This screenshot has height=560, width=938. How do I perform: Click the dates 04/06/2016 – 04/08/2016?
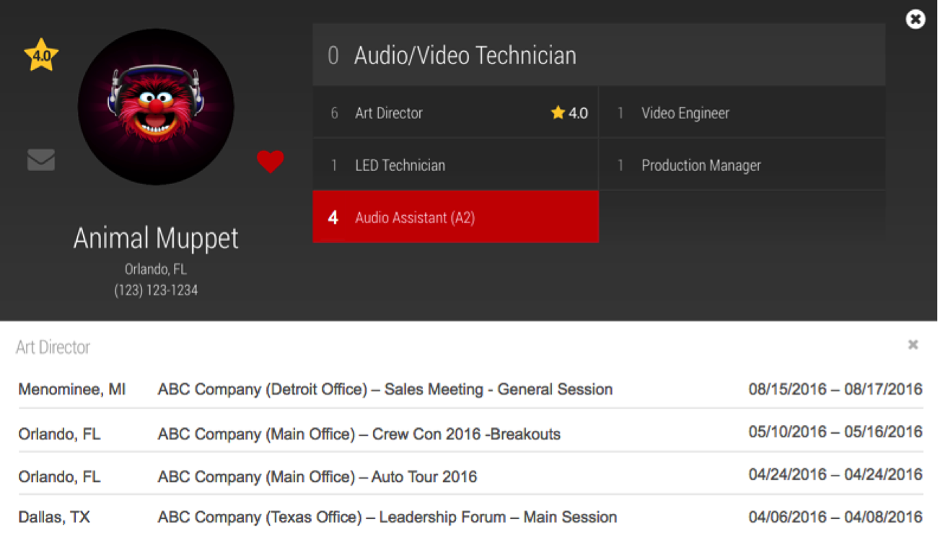point(836,517)
